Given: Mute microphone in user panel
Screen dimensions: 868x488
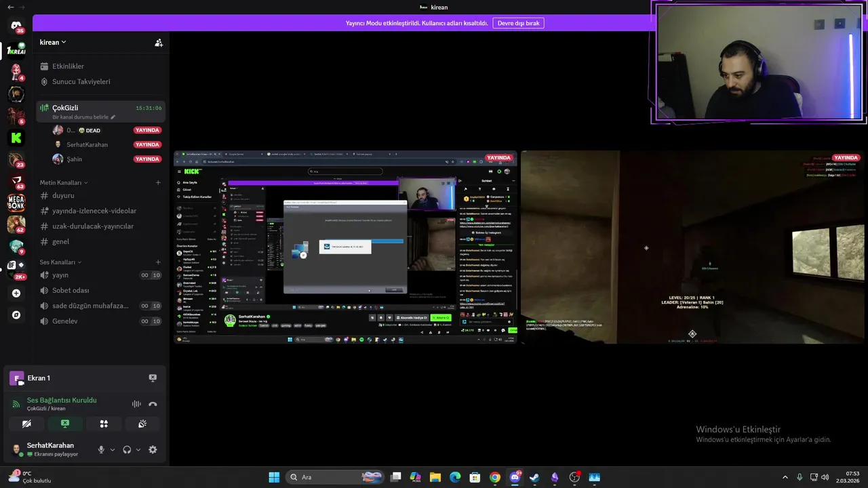Looking at the screenshot, I should (x=101, y=449).
